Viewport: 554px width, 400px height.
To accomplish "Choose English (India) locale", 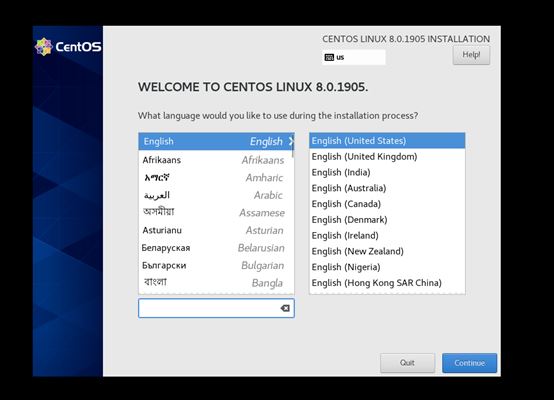I will pos(387,172).
